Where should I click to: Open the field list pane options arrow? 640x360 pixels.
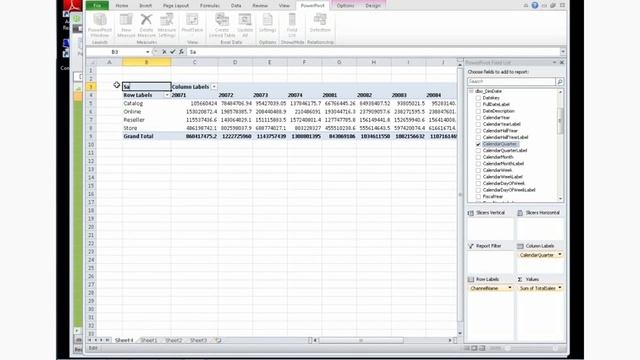(x=554, y=62)
